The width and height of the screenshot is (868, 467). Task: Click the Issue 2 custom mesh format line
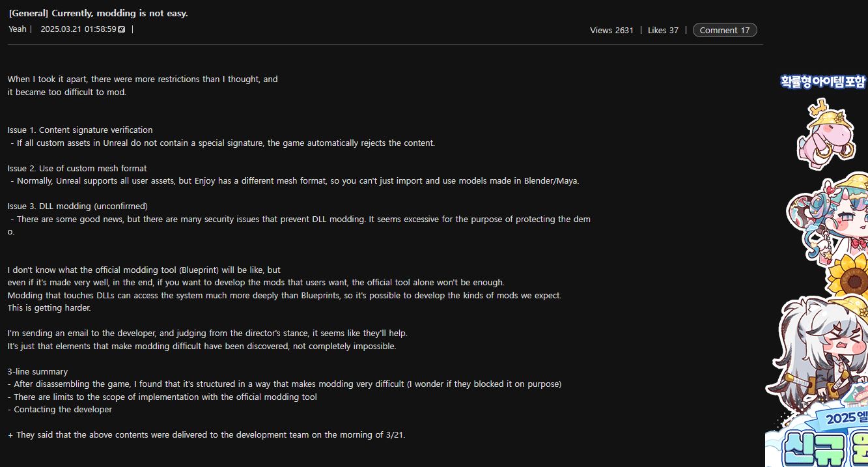[x=77, y=168]
